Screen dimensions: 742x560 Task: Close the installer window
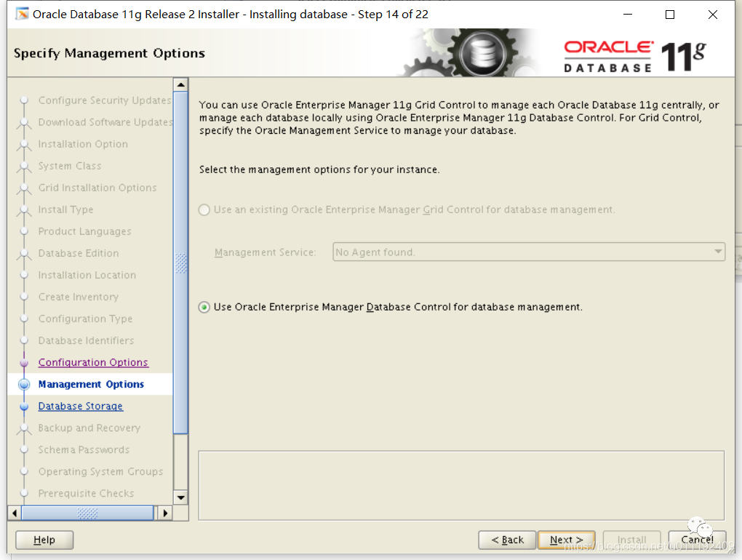click(x=713, y=15)
